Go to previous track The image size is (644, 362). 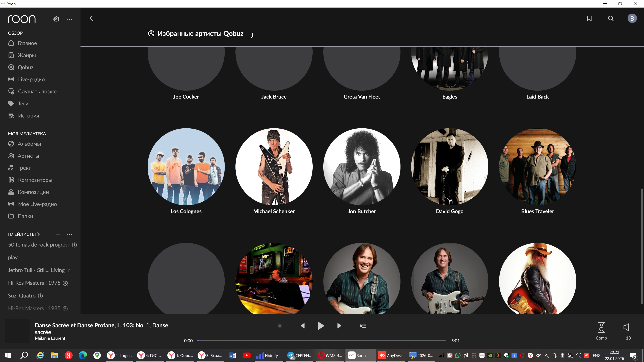(x=302, y=326)
